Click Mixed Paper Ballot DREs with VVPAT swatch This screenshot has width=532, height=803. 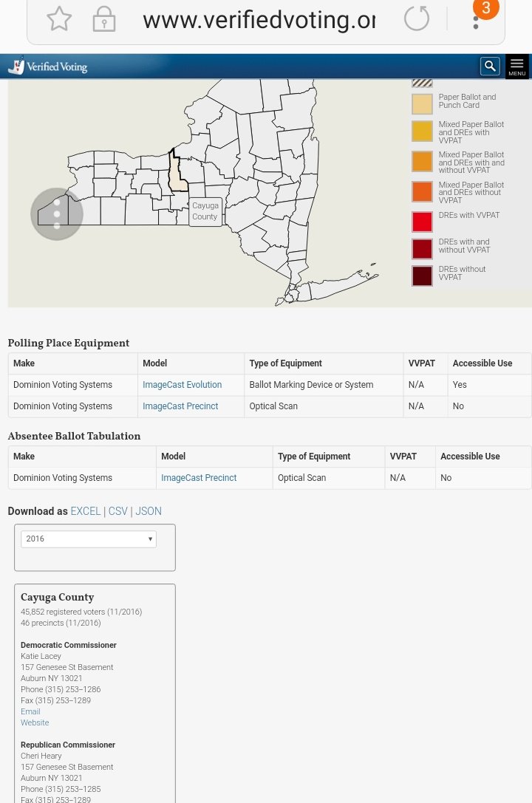click(x=422, y=131)
